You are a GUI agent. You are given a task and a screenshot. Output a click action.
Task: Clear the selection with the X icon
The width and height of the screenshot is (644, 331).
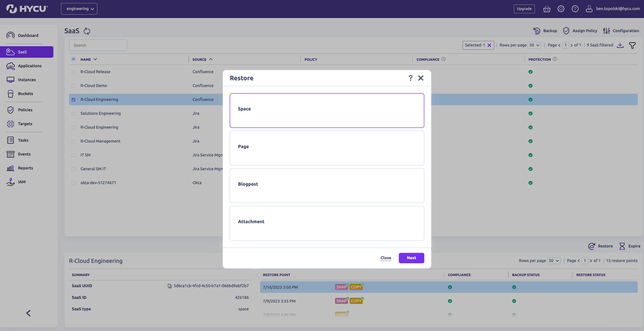pyautogui.click(x=489, y=45)
